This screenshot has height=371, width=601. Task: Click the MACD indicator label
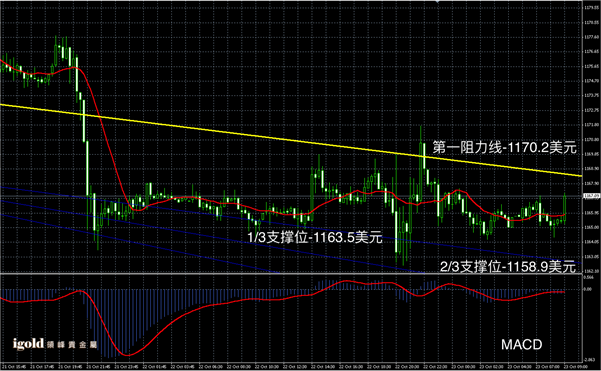click(522, 345)
